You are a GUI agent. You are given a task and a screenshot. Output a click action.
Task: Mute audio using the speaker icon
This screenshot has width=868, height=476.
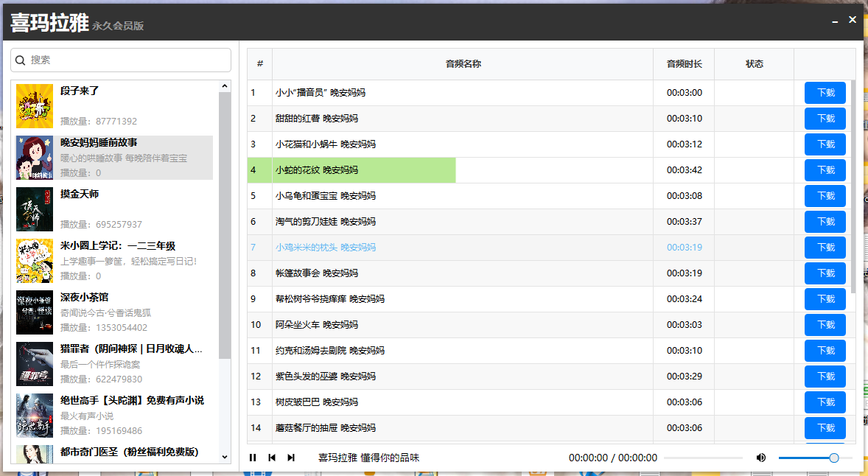point(761,458)
